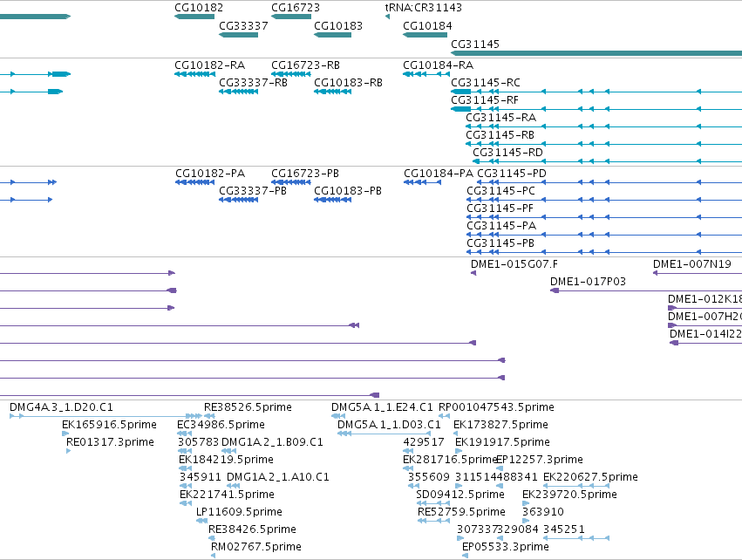Select the CG16723 gene bar
The image size is (742, 560).
pos(291,17)
